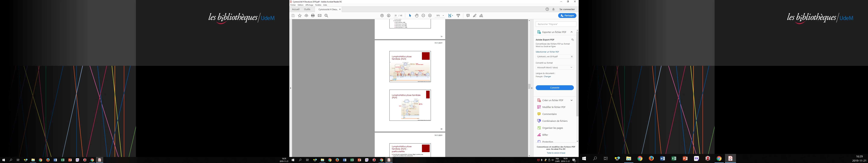The height and width of the screenshot is (163, 868).
Task: Click the zoom in plus icon
Action: (430, 16)
